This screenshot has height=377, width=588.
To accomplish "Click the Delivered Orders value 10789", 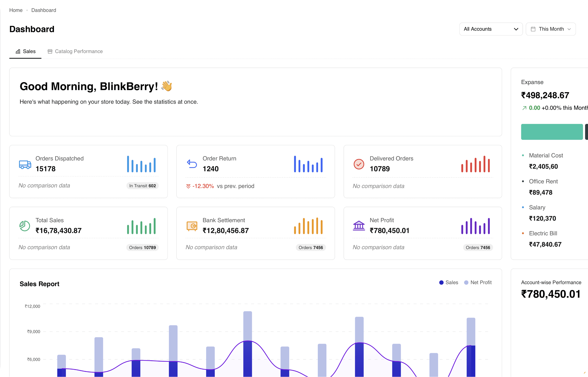I will pos(380,169).
